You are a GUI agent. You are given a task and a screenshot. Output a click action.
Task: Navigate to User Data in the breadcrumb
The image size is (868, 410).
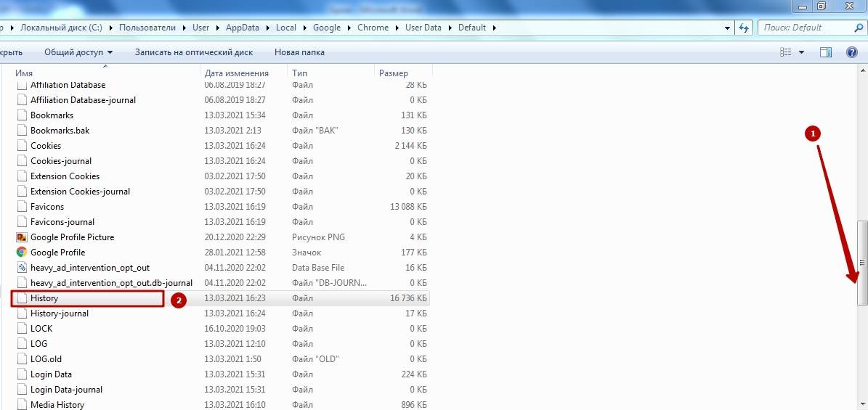tap(423, 28)
